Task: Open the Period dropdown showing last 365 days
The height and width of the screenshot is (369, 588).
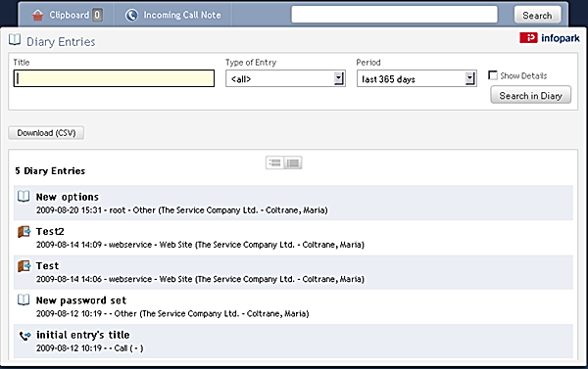Action: [416, 78]
